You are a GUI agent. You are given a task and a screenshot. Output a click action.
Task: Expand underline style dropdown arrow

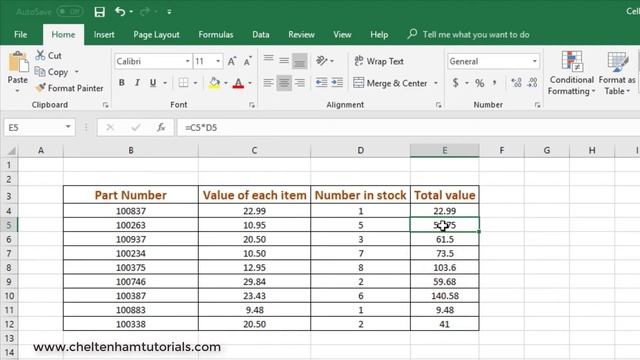click(165, 83)
